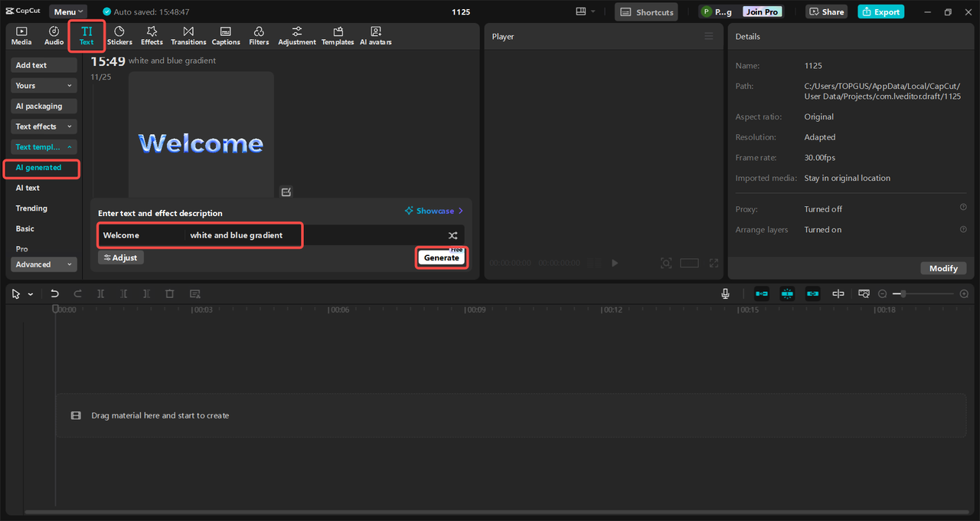Click the Join Pro button

coord(763,11)
